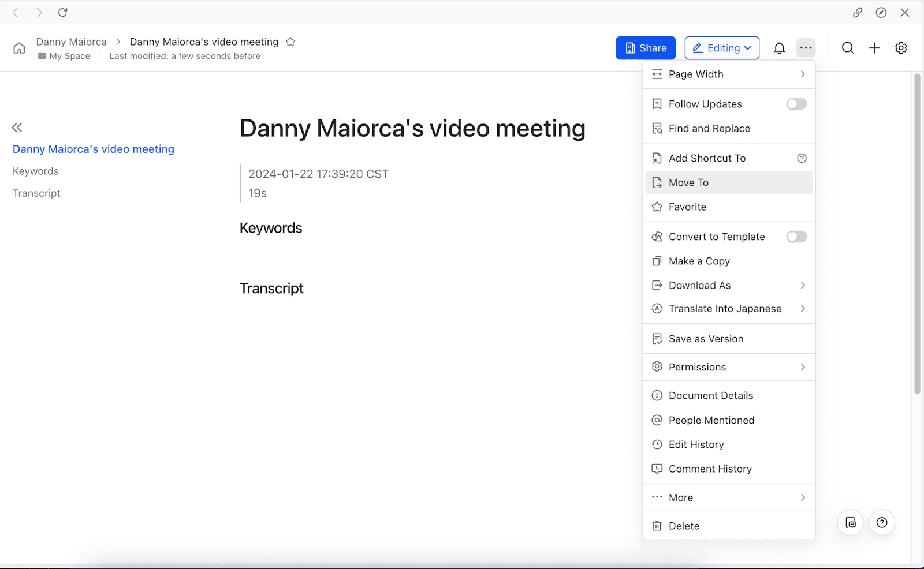
Task: Create new with plus icon
Action: 874,48
